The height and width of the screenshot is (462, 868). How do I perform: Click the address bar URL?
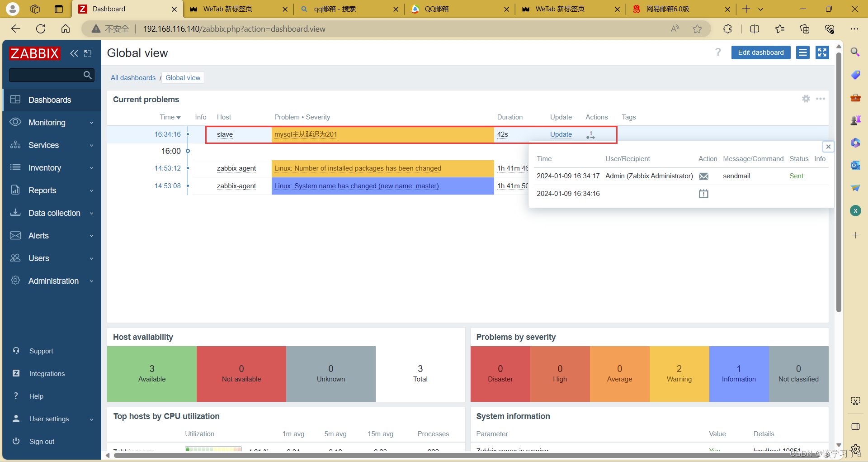point(234,29)
